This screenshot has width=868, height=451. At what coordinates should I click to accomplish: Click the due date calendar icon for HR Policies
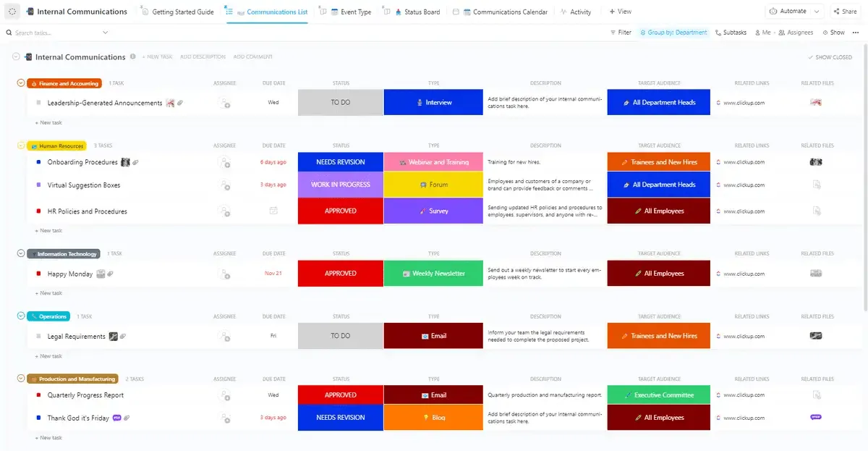tap(273, 211)
